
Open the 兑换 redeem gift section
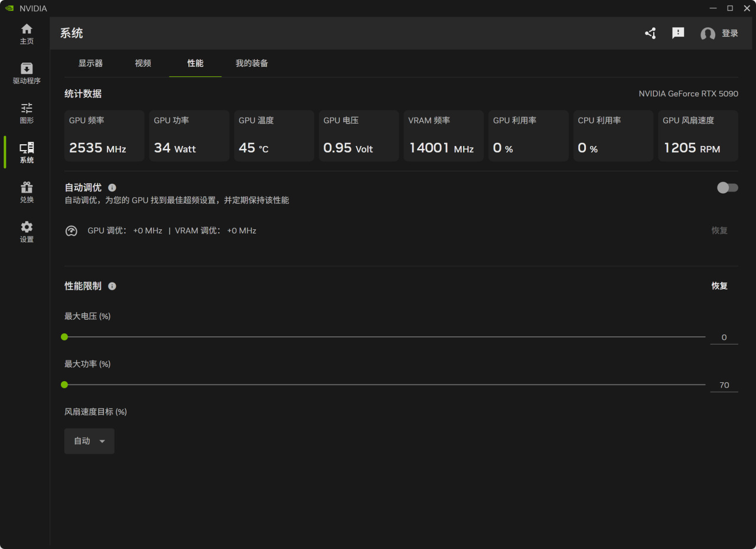coord(27,192)
